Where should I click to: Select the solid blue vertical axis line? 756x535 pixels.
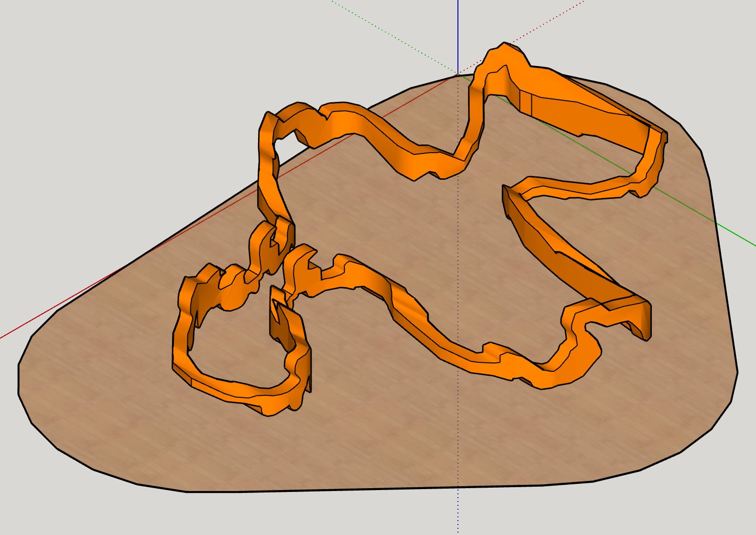click(x=458, y=36)
